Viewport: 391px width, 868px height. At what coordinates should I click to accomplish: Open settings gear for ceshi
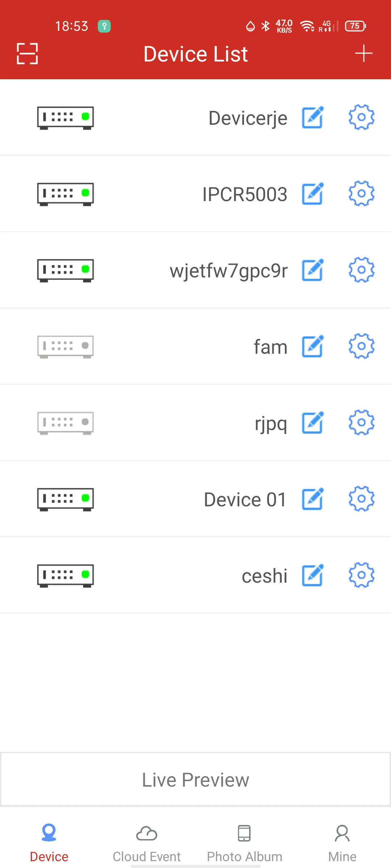pos(361,575)
